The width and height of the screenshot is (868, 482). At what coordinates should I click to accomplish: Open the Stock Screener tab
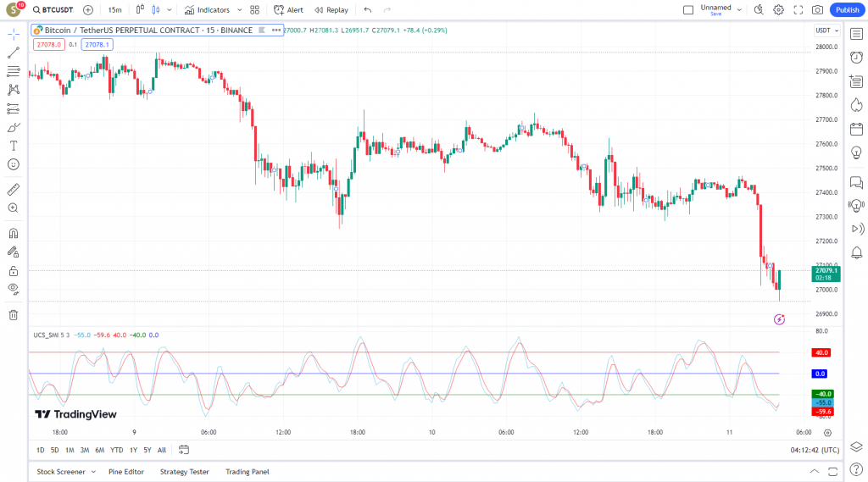coord(61,472)
